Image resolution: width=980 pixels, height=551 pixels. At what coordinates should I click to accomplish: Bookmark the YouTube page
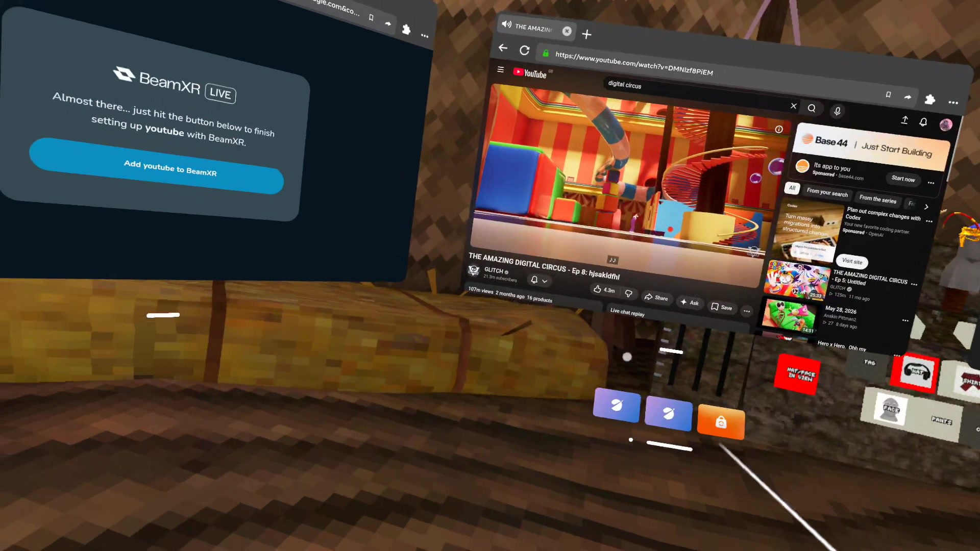click(x=888, y=94)
